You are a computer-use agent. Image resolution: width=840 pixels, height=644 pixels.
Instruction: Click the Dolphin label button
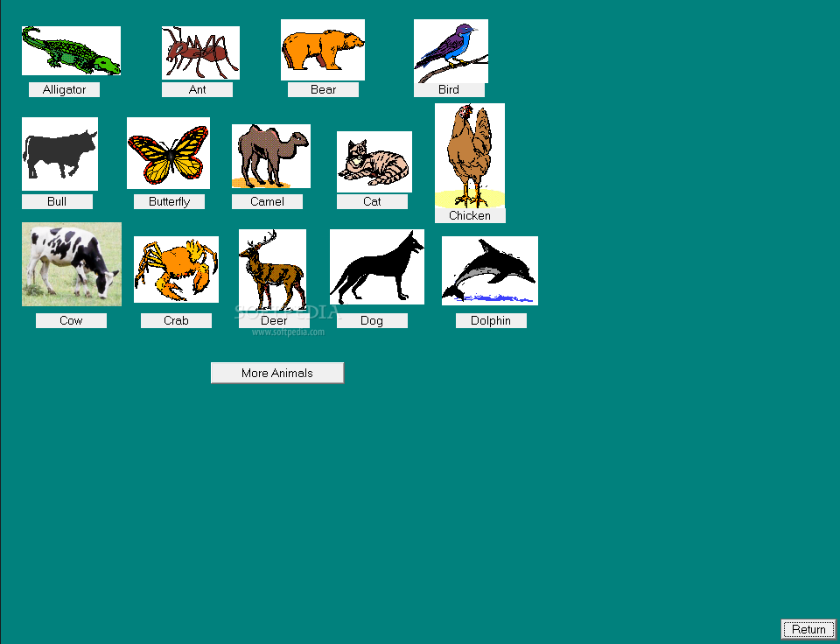tap(491, 320)
